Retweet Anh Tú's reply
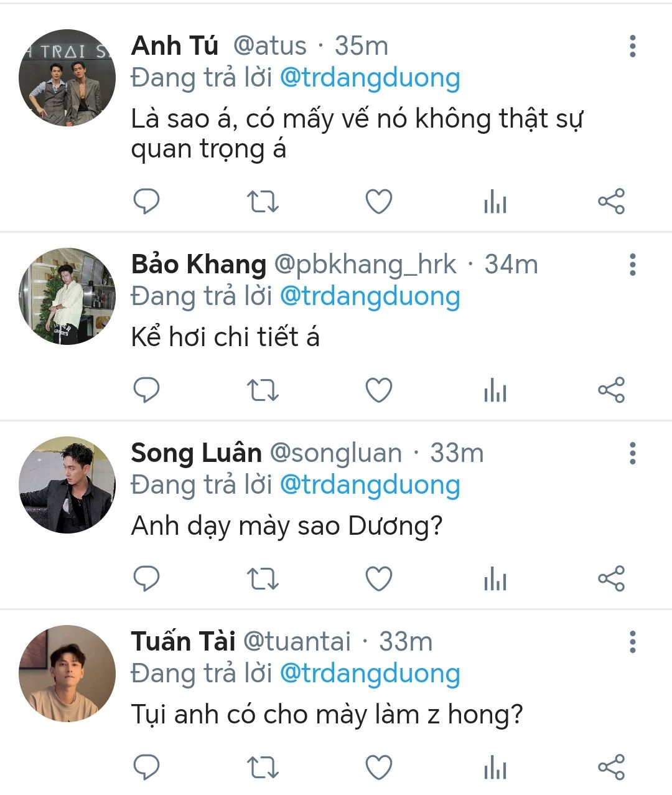Screen dimensions: 672x795 click(x=263, y=202)
